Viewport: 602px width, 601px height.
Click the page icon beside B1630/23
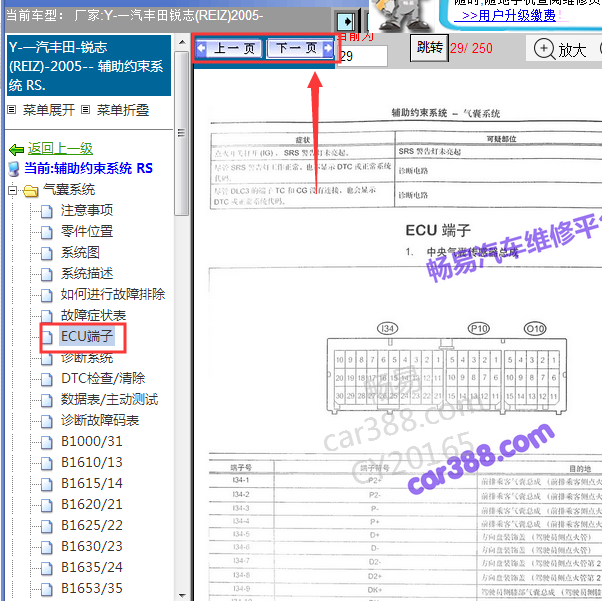(x=47, y=547)
